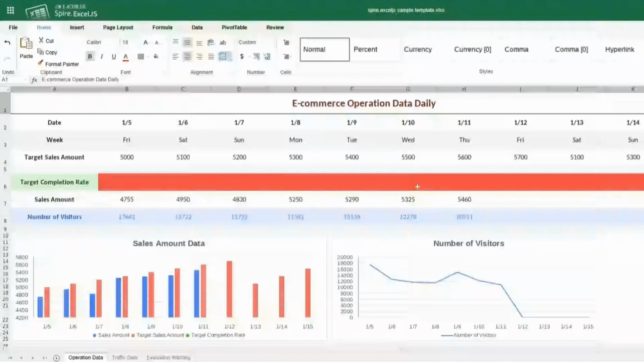Click the increase font size icon
Viewport: 644px width, 362px height.
(146, 42)
